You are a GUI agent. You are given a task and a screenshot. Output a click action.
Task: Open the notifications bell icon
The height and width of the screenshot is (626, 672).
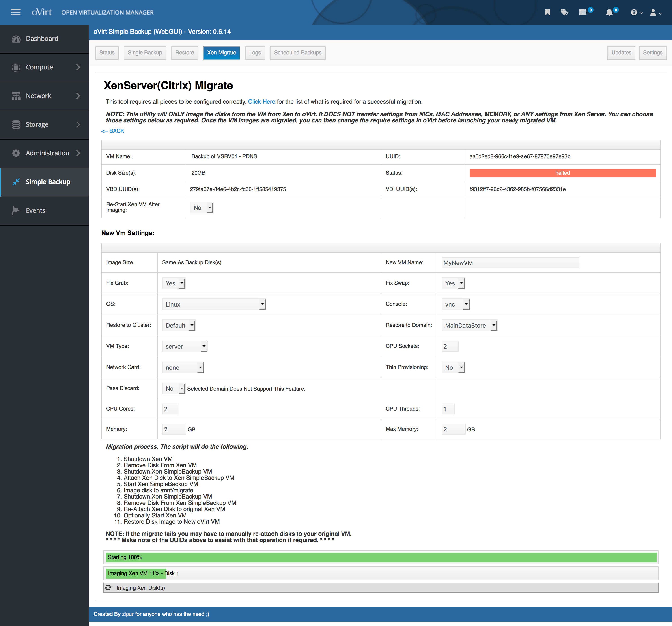click(609, 13)
